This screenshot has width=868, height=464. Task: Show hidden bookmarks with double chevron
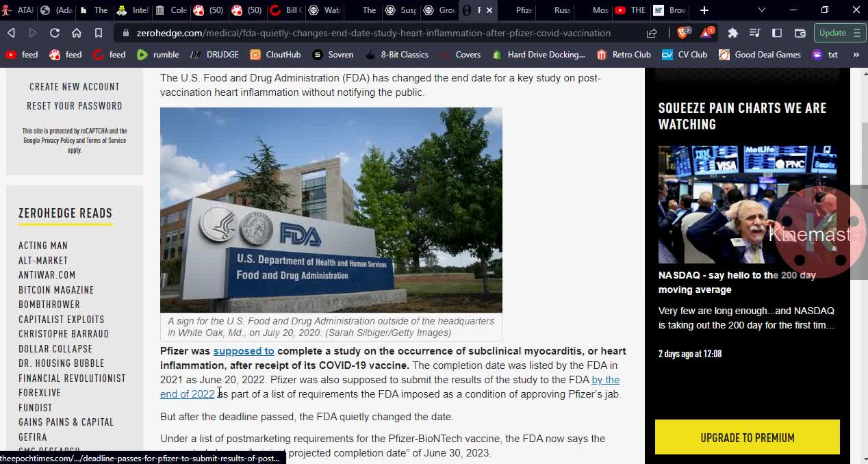click(856, 54)
